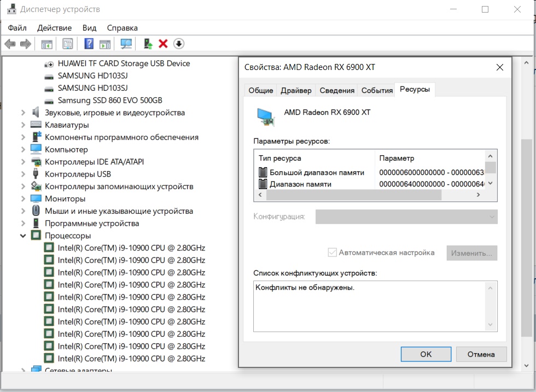Image resolution: width=536 pixels, height=392 pixels.
Task: Expand the Контроллеры USB node
Action: (23, 174)
